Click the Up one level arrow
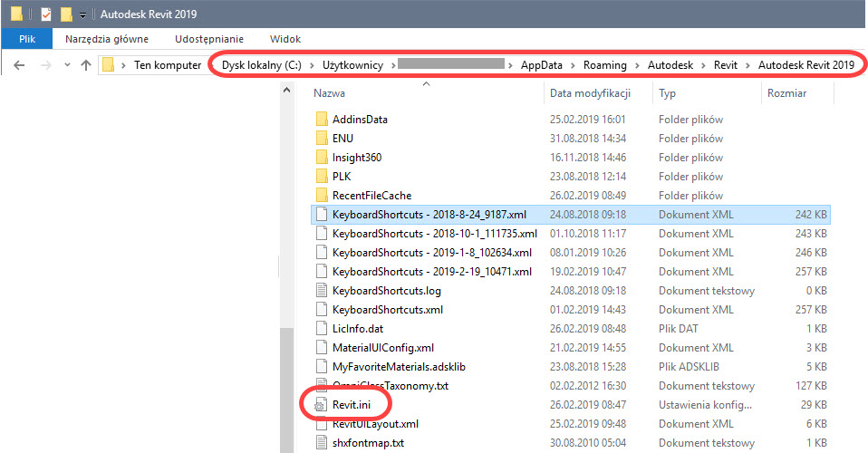Viewport: 868px width, 453px height. click(86, 65)
